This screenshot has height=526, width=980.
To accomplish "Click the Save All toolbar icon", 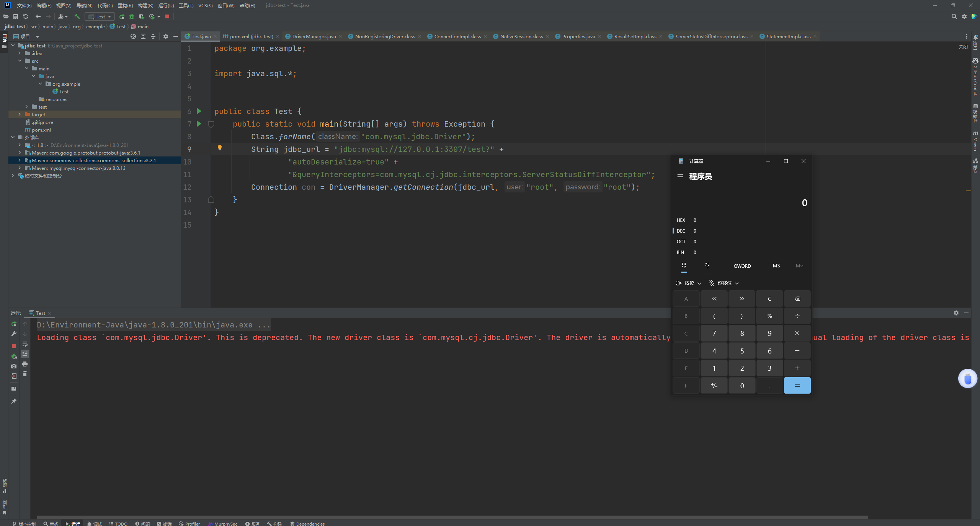I will [x=16, y=16].
